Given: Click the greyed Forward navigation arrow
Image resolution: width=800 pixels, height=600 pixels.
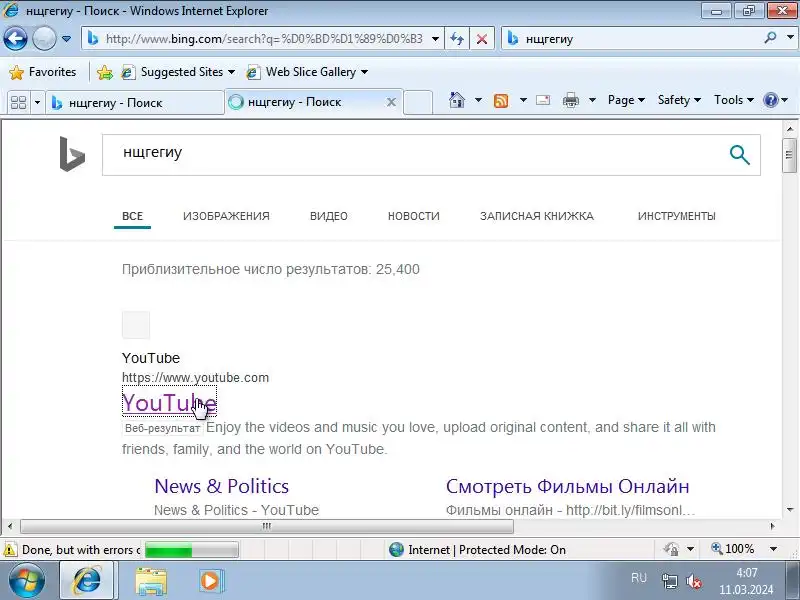Looking at the screenshot, I should pos(44,38).
